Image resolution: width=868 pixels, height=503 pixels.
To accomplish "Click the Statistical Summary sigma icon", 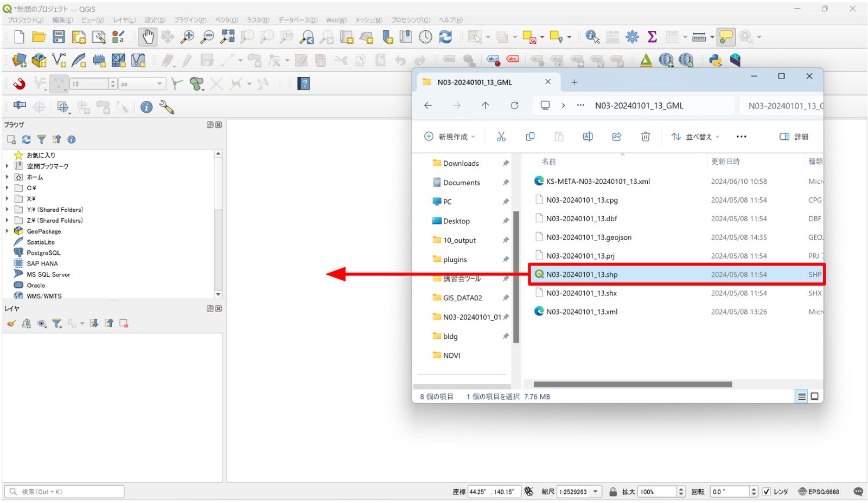I will coord(652,37).
